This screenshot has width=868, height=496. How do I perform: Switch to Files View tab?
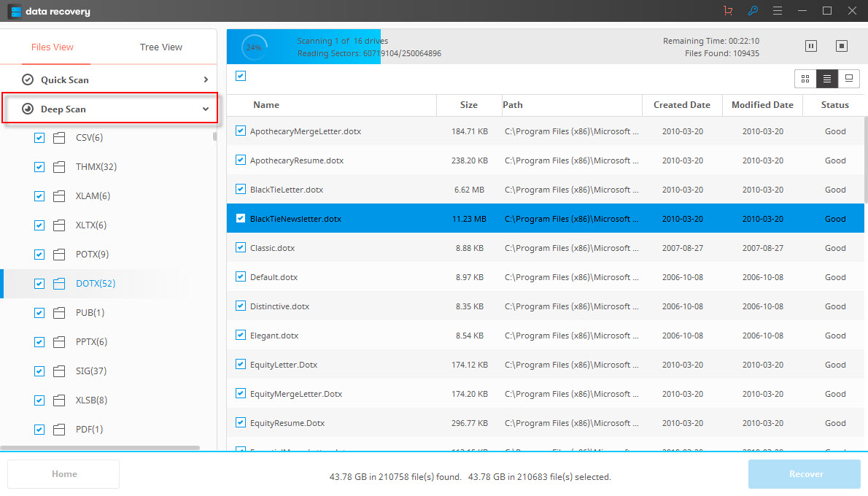pyautogui.click(x=53, y=47)
